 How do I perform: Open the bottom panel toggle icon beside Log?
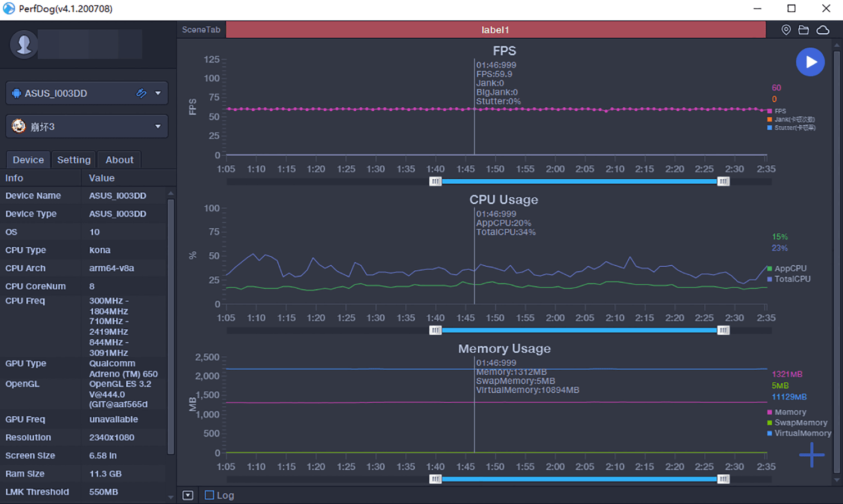pos(188,495)
